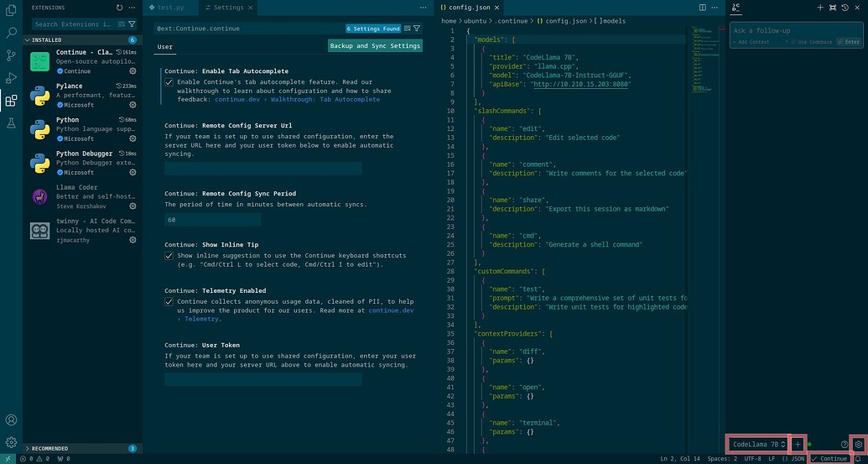Open remote window indicator in status bar
Screen dimensions: 868x464
click(8, 458)
